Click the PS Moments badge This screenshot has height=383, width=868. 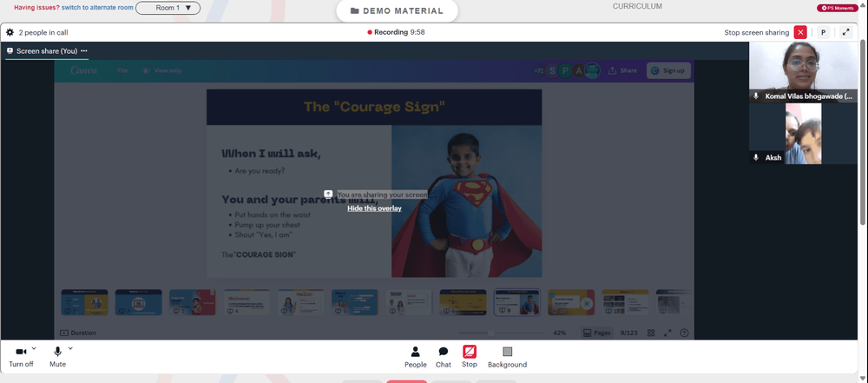coord(838,8)
